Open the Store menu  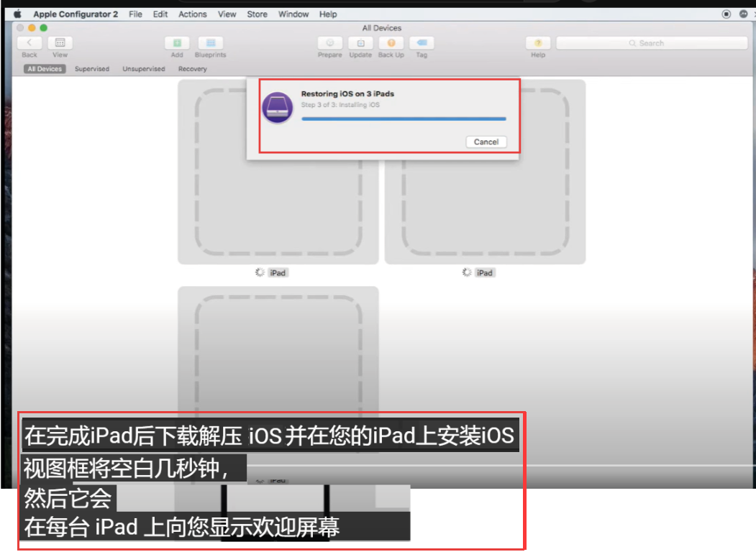tap(257, 14)
